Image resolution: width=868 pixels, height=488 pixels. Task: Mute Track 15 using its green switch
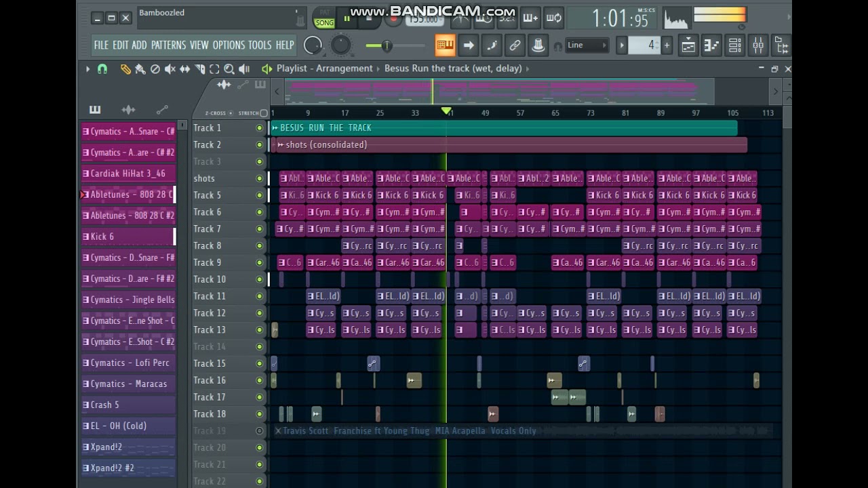[259, 364]
